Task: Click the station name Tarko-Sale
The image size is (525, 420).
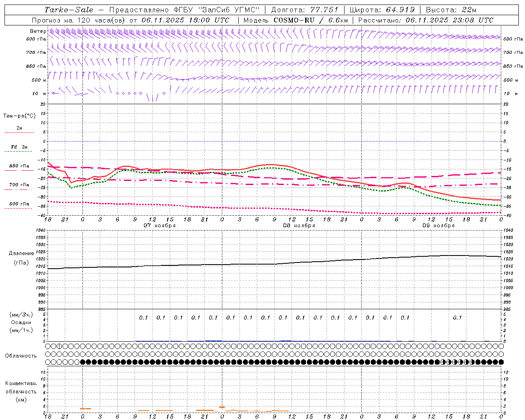Action: click(69, 10)
